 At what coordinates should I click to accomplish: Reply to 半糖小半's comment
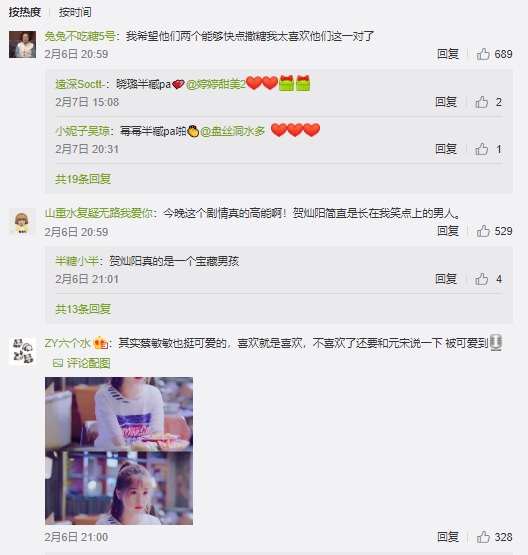(x=446, y=279)
